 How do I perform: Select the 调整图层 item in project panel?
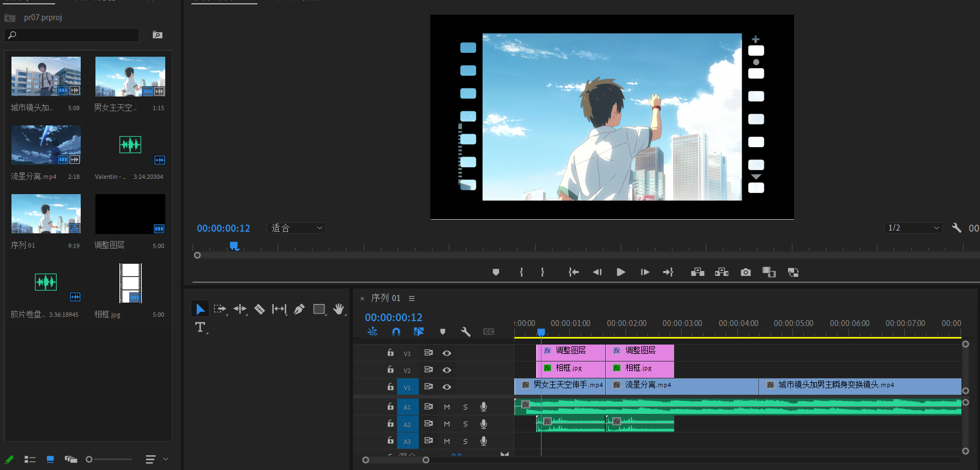click(x=130, y=214)
